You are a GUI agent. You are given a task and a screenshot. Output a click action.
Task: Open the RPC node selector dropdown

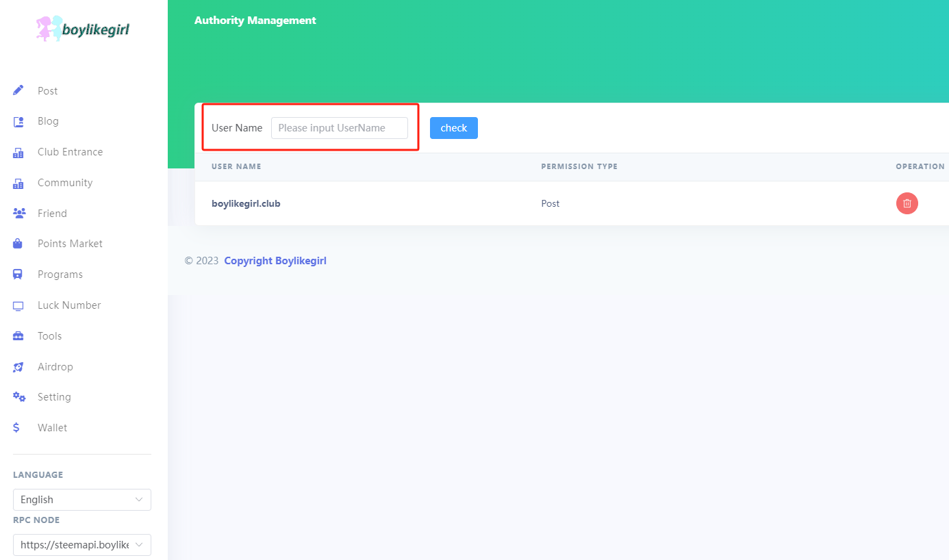(82, 545)
